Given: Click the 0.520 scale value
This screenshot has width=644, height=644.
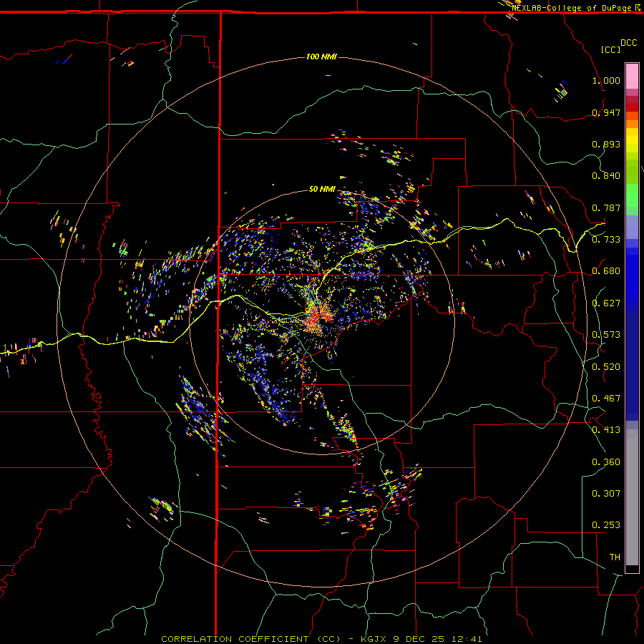Looking at the screenshot, I should point(606,367).
